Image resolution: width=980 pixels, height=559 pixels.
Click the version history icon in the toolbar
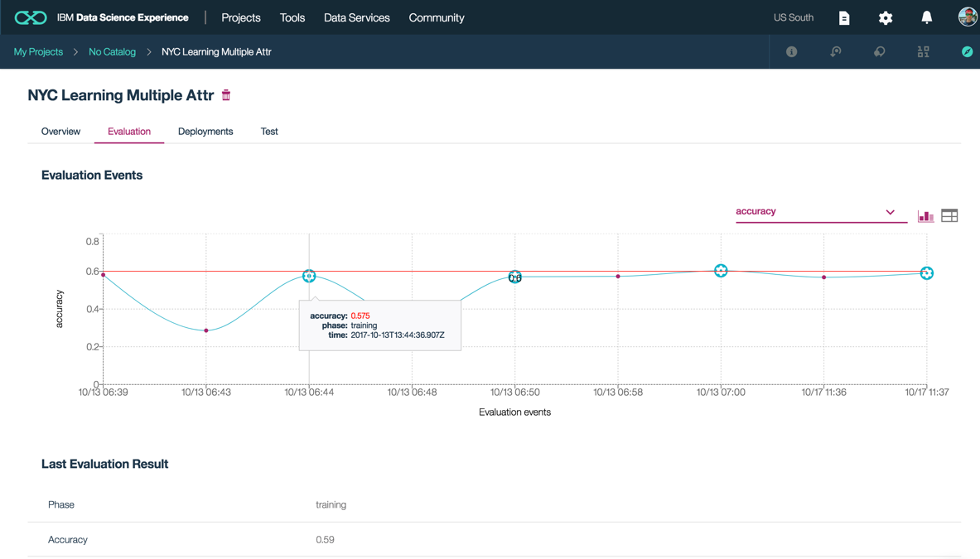pyautogui.click(x=836, y=51)
